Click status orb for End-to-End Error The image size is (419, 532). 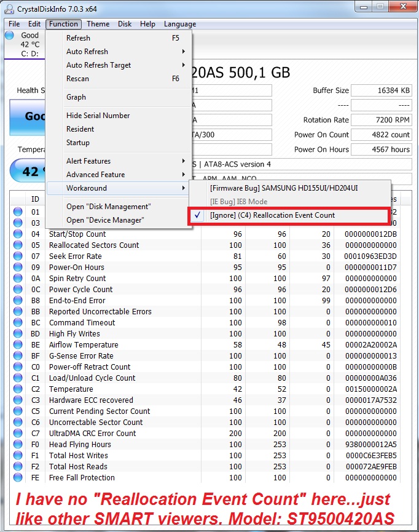pyautogui.click(x=18, y=301)
